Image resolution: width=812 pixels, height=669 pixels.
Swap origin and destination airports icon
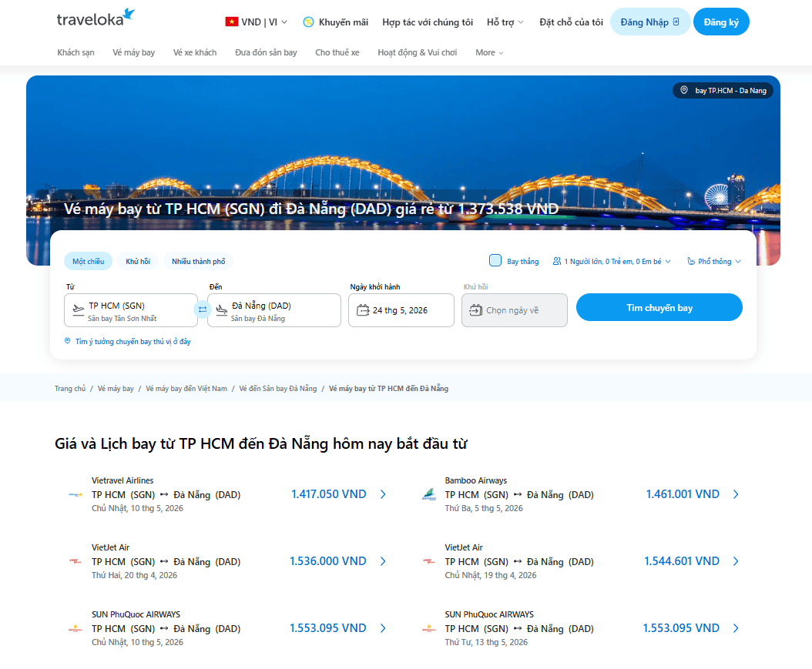(x=203, y=309)
